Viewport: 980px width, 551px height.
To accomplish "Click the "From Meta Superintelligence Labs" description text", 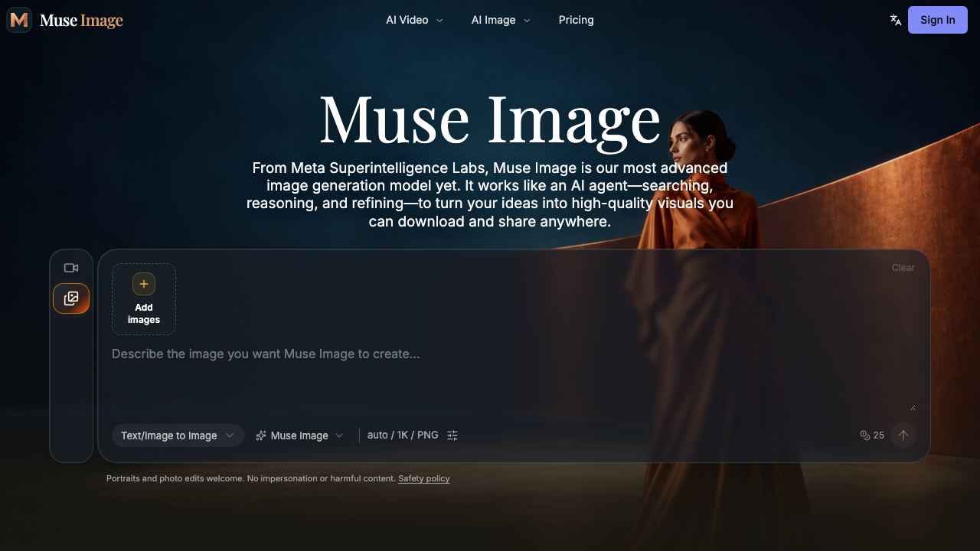I will point(490,194).
